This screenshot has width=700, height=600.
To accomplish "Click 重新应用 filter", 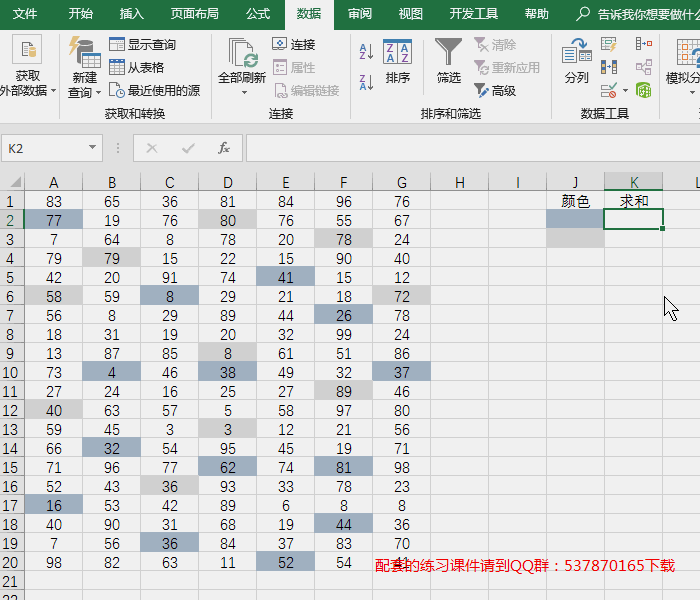I will (x=507, y=67).
